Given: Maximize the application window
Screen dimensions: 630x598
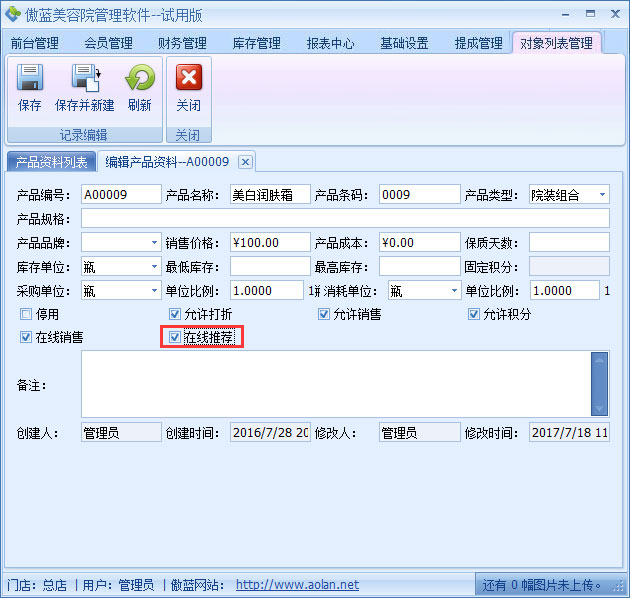Looking at the screenshot, I should pyautogui.click(x=590, y=14).
